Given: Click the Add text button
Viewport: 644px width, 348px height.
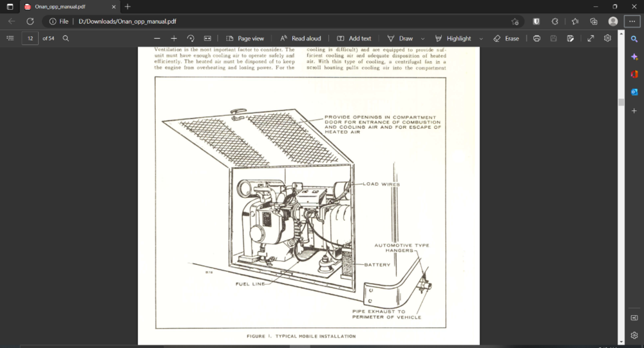Looking at the screenshot, I should 354,39.
